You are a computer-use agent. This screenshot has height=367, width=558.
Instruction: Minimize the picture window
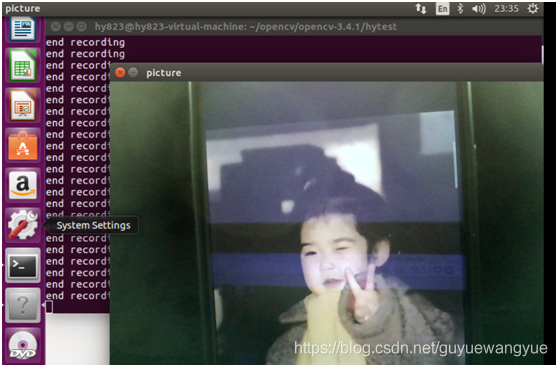pos(133,73)
